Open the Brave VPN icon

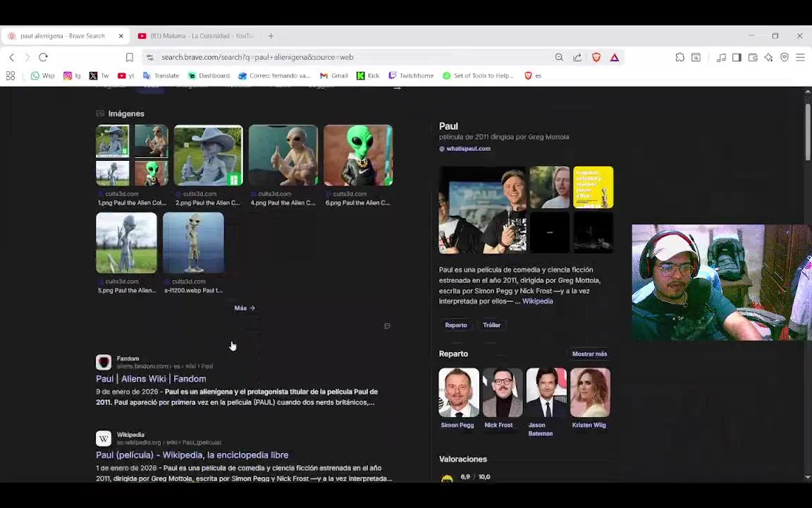[x=785, y=57]
